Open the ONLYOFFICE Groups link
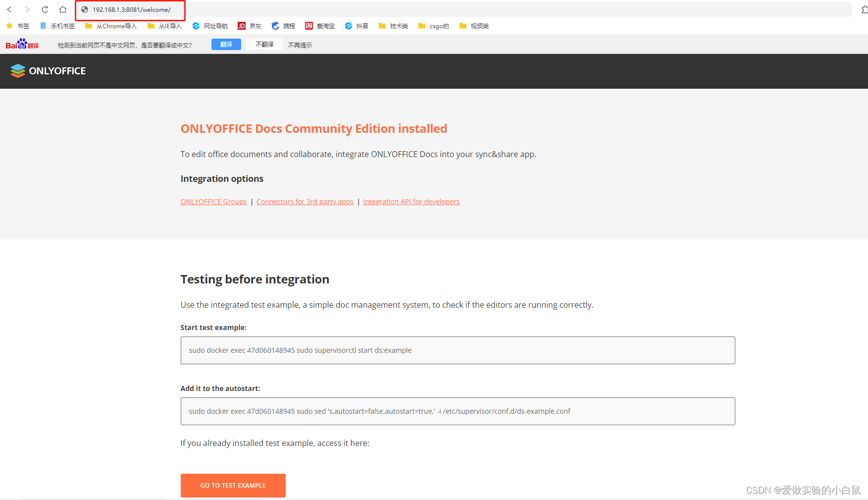 (x=214, y=202)
